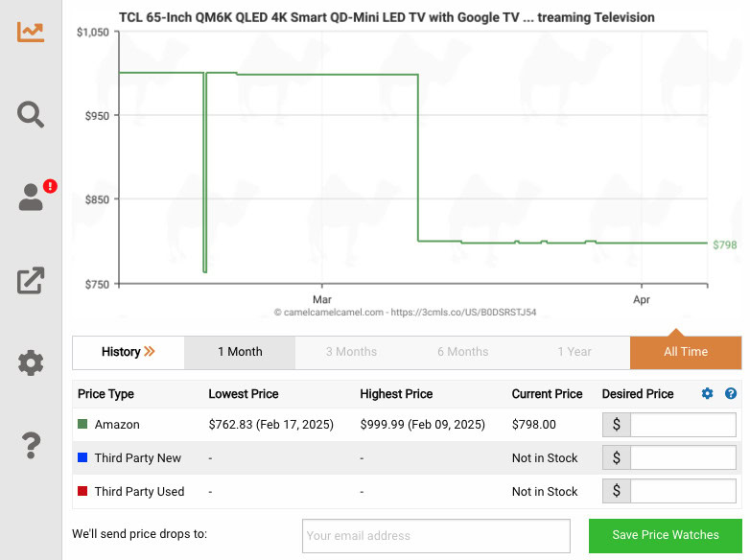Click the search magnifier sidebar icon
The image size is (750, 560).
pyautogui.click(x=31, y=115)
